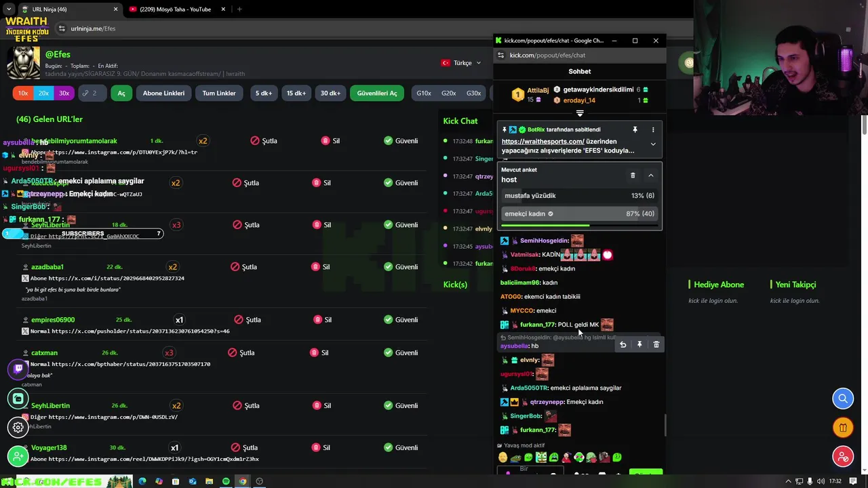Open OBS Studio from the taskbar
The height and width of the screenshot is (488, 868).
(259, 481)
